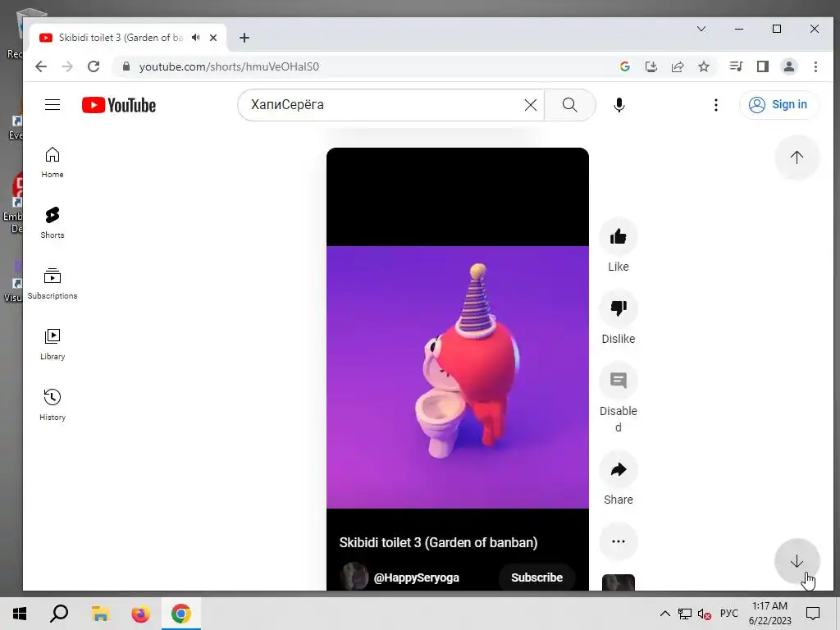This screenshot has height=630, width=840.
Task: Open File Explorer from the taskbar
Action: 100,614
